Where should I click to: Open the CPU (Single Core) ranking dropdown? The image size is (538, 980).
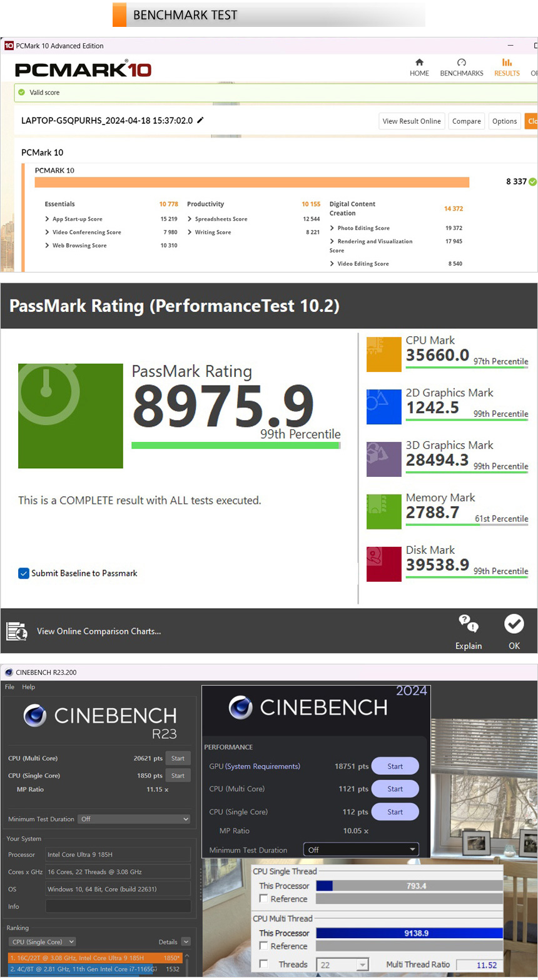42,942
